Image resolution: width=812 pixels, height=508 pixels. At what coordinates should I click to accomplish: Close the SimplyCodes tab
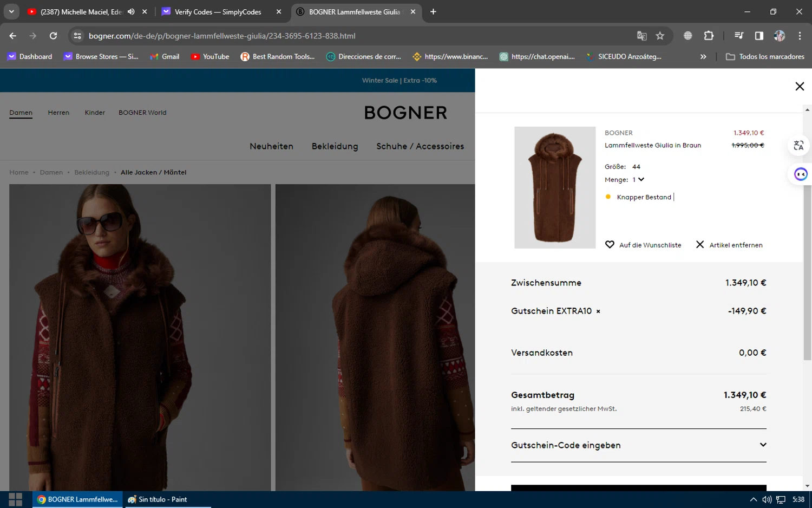tap(279, 11)
